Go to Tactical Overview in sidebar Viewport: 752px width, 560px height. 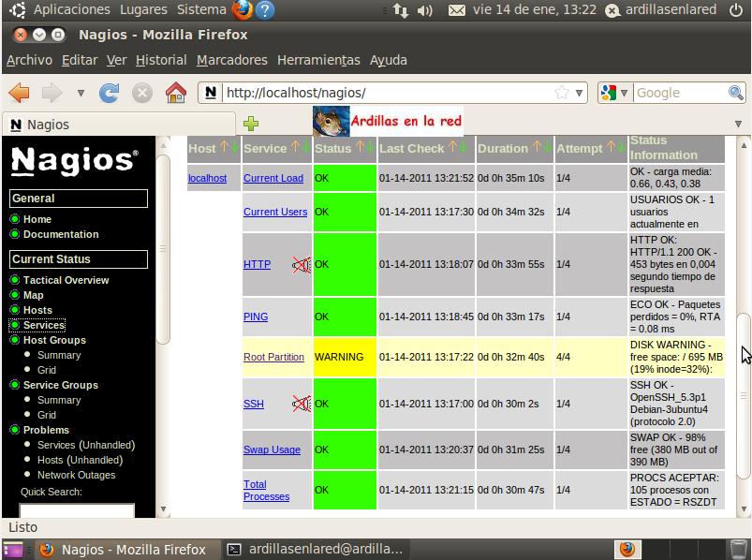tap(66, 280)
